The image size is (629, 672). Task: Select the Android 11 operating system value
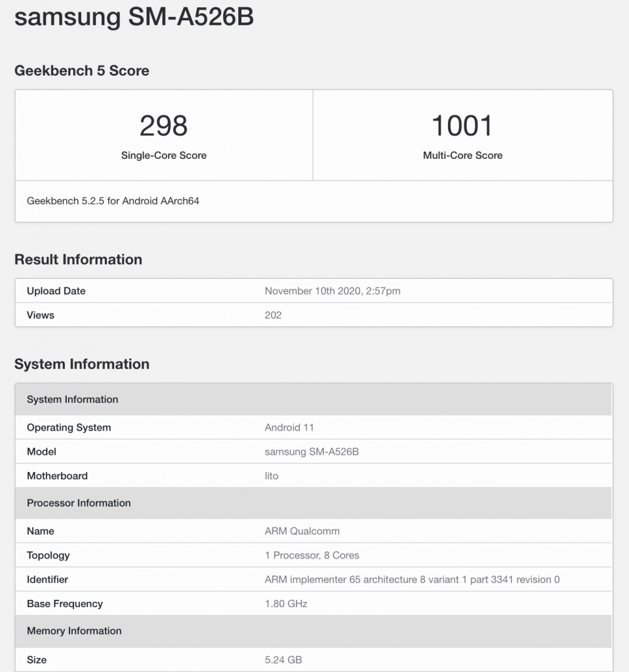click(x=289, y=427)
